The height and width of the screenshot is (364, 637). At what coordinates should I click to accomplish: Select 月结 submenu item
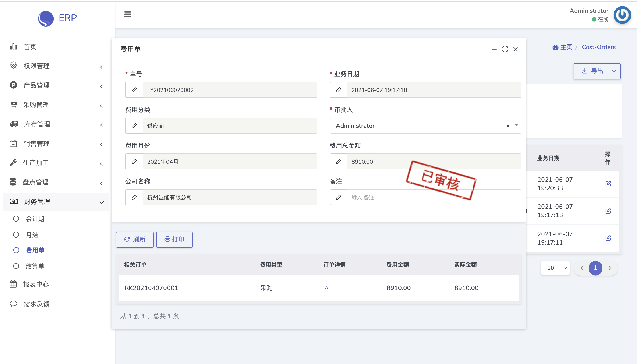click(x=32, y=235)
